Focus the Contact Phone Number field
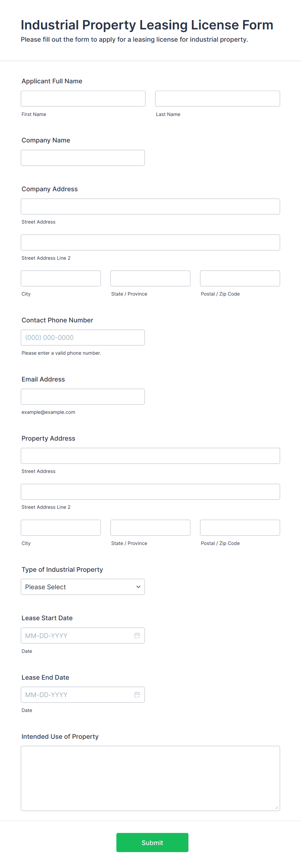 [83, 337]
